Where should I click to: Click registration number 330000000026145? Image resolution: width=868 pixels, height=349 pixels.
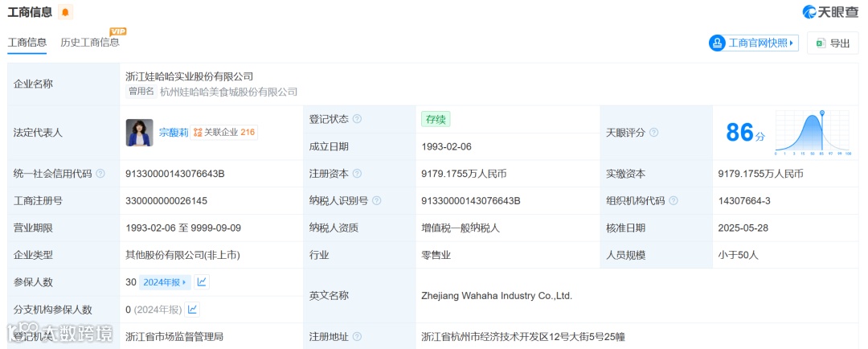pyautogui.click(x=166, y=200)
